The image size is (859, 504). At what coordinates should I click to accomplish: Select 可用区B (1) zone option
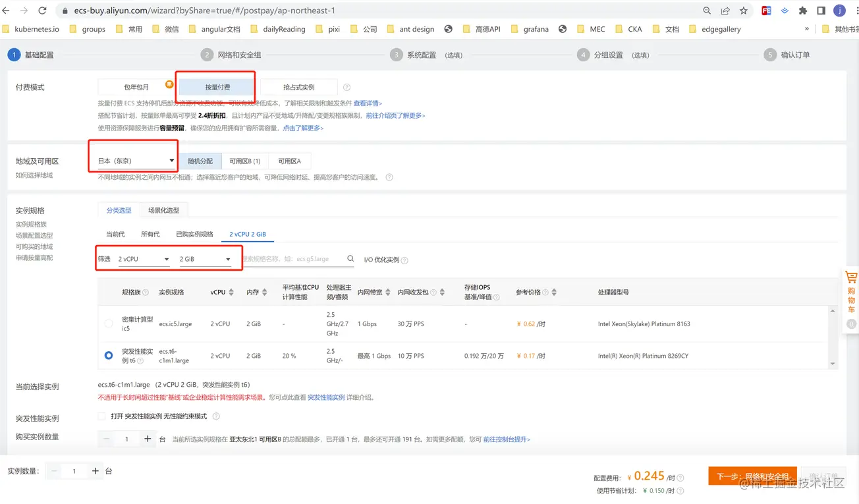click(245, 161)
